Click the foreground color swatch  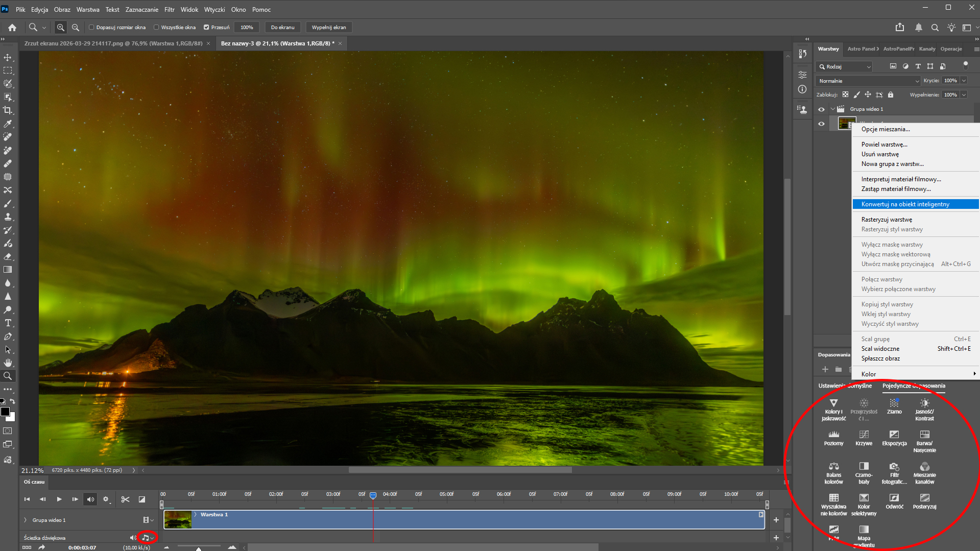(5, 412)
